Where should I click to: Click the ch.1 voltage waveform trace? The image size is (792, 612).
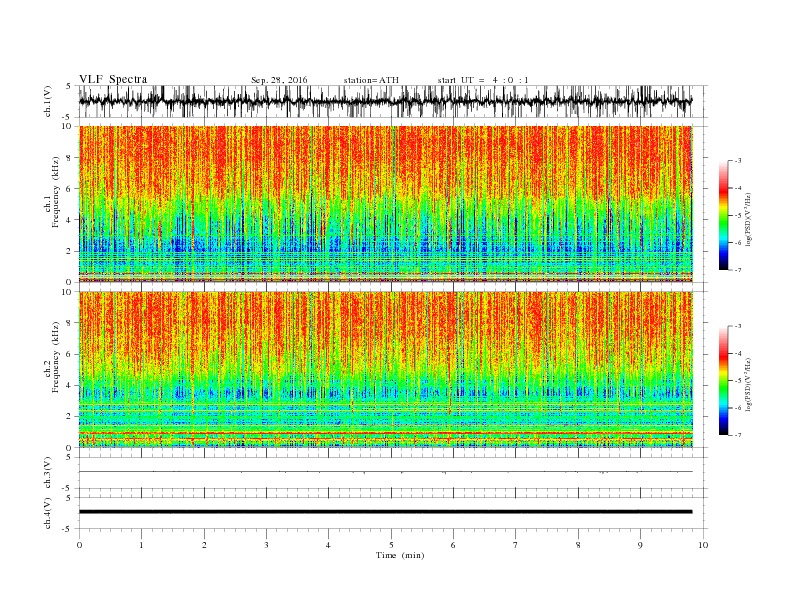click(x=385, y=101)
